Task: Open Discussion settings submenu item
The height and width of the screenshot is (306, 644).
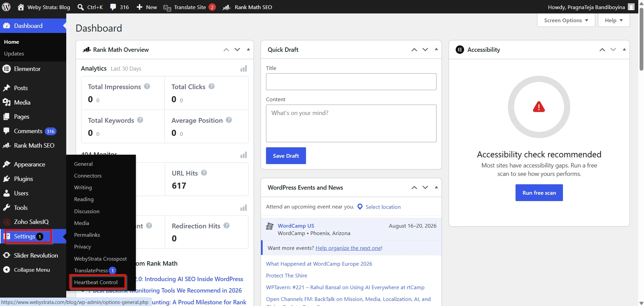Action: point(87,211)
